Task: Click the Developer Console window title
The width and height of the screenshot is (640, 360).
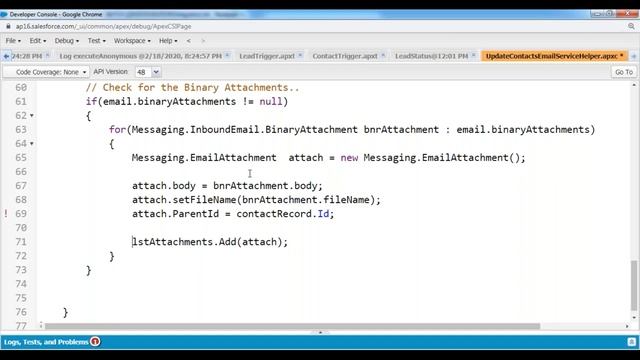Action: [x=56, y=14]
